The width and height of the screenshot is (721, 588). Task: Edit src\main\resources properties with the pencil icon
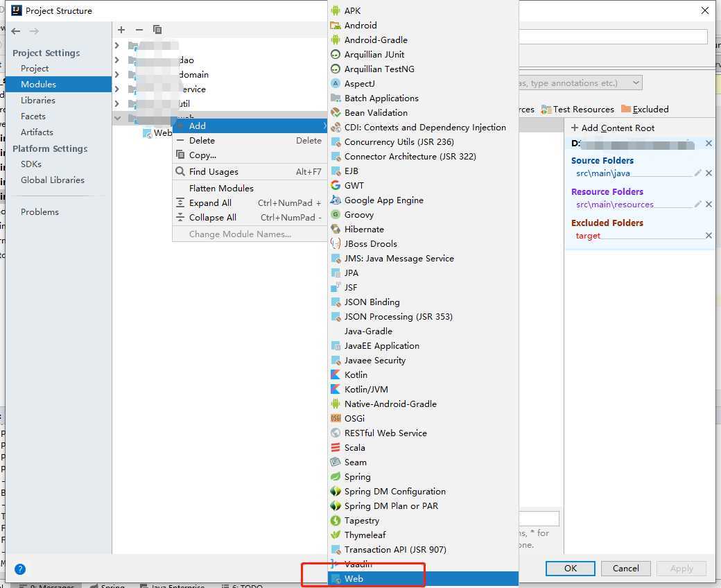[697, 204]
